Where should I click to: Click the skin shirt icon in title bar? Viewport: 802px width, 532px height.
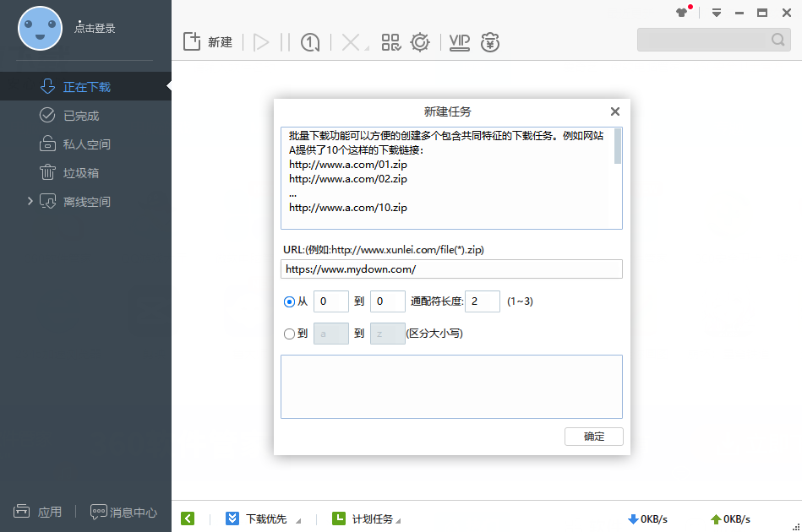682,13
